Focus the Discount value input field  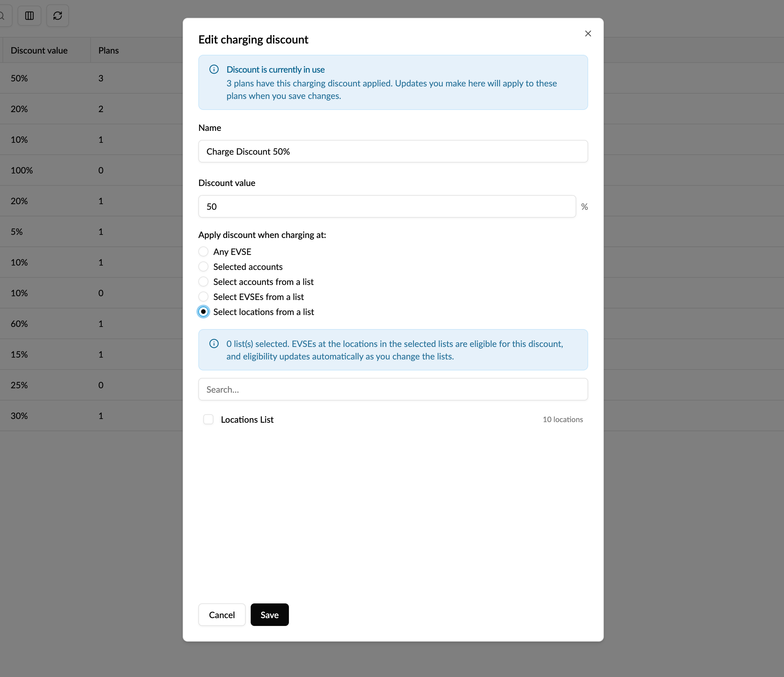point(387,206)
